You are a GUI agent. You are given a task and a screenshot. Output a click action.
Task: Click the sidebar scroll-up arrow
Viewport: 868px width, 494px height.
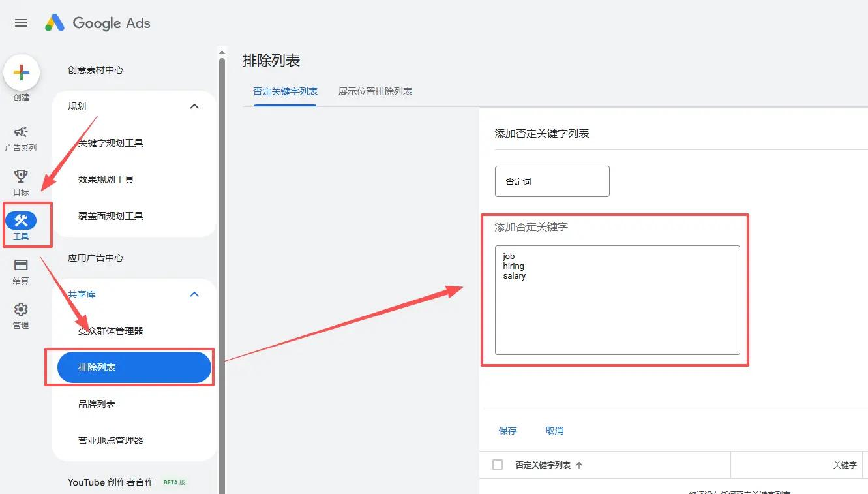[222, 52]
